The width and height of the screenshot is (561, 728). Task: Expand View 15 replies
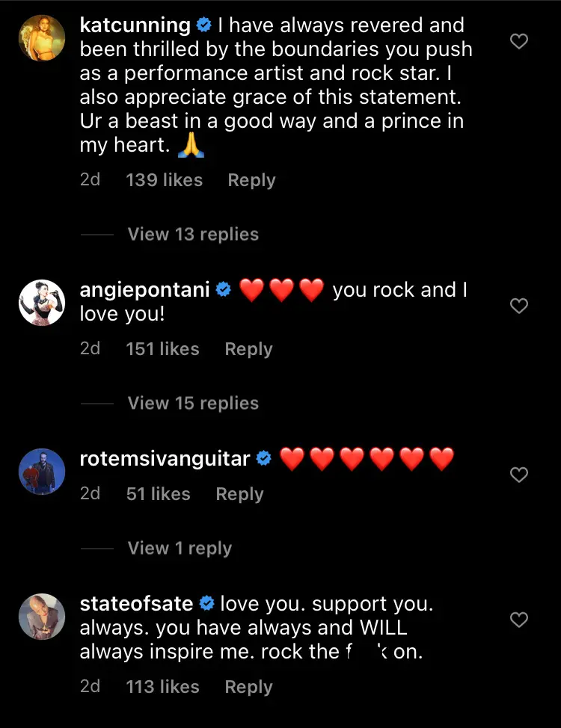[x=193, y=403]
